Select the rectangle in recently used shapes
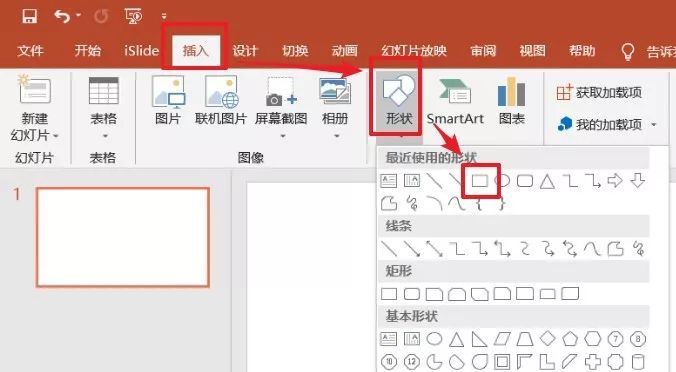676x372 pixels. click(479, 181)
